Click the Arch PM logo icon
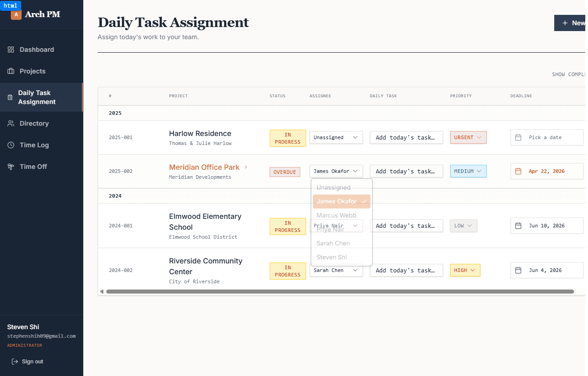Viewport: 588px width, 376px height. click(16, 14)
